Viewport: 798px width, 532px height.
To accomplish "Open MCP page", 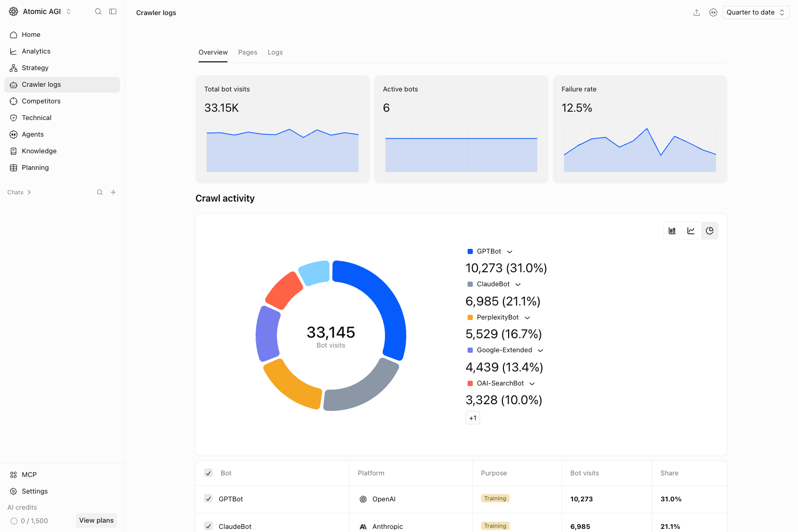I will click(x=62, y=475).
